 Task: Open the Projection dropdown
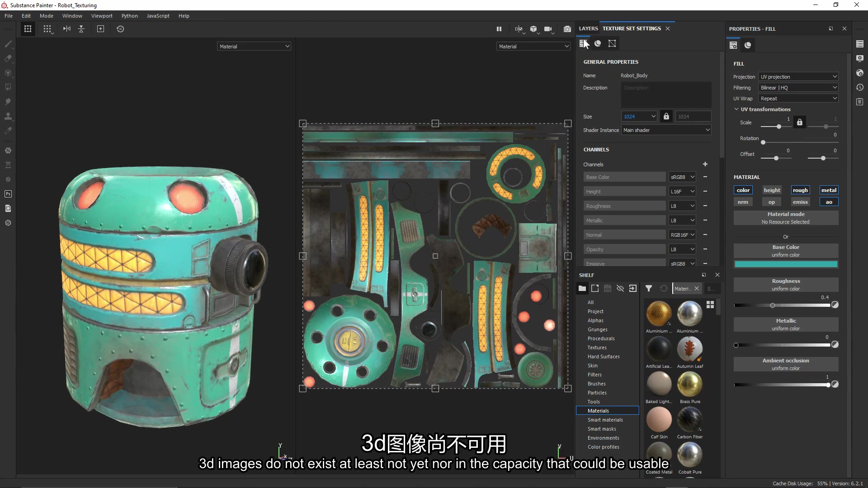(798, 77)
